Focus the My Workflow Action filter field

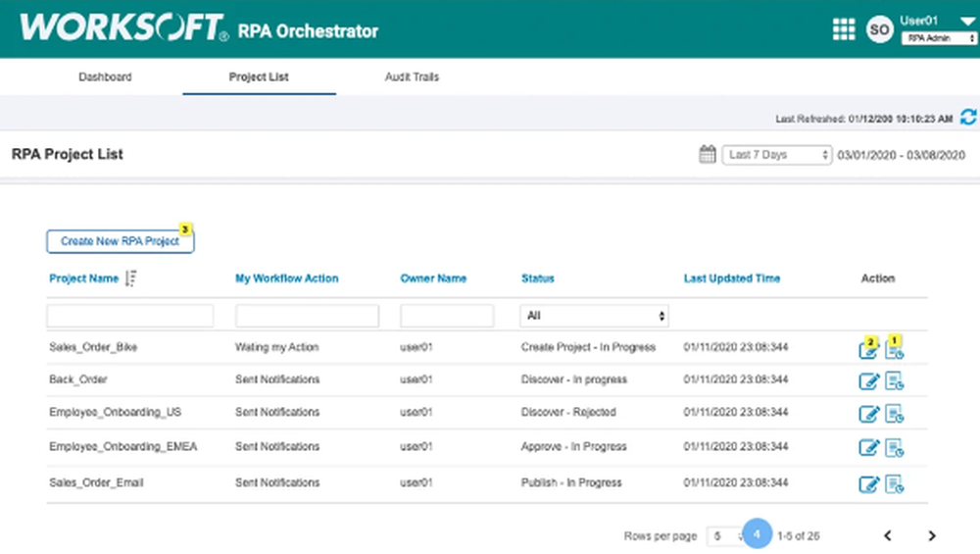(307, 316)
